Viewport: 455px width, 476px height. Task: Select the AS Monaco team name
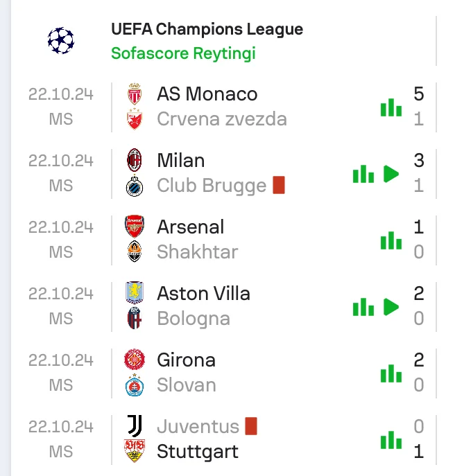coord(207,94)
